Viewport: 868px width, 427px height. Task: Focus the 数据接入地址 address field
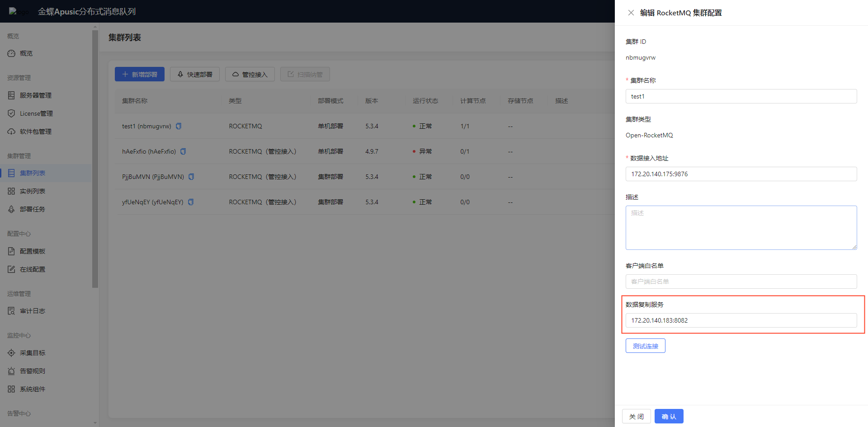tap(741, 174)
